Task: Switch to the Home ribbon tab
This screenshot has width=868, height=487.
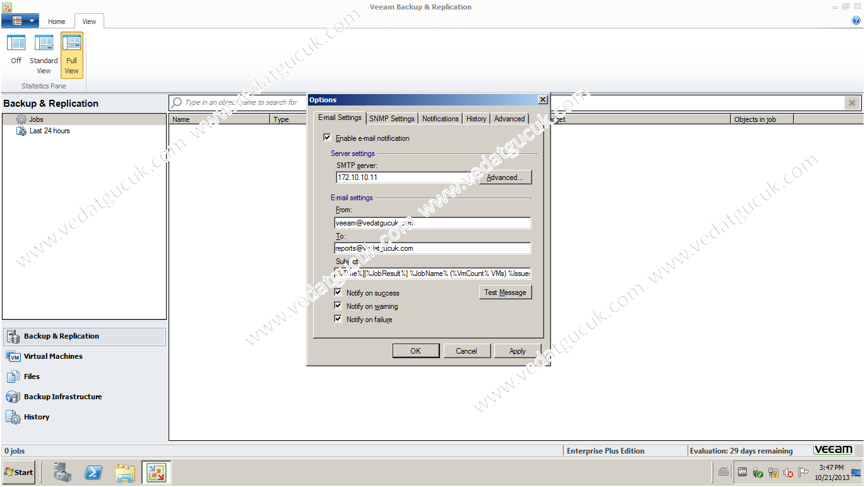Action: pos(57,21)
